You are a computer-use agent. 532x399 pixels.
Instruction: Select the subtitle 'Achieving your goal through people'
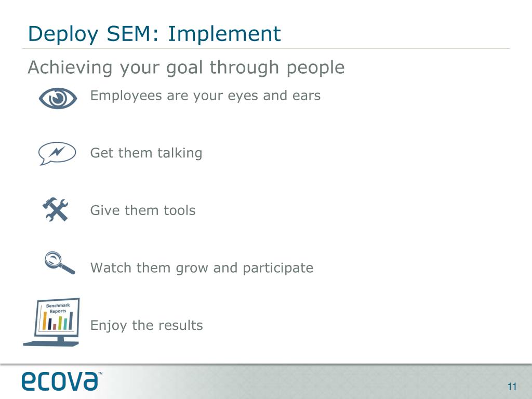point(186,68)
